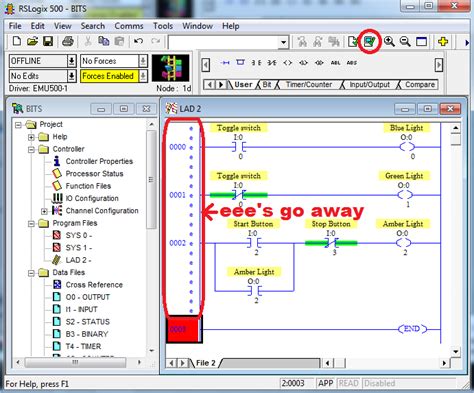474x393 pixels.
Task: Open the Forces Enabled dropdown
Action: [x=143, y=76]
